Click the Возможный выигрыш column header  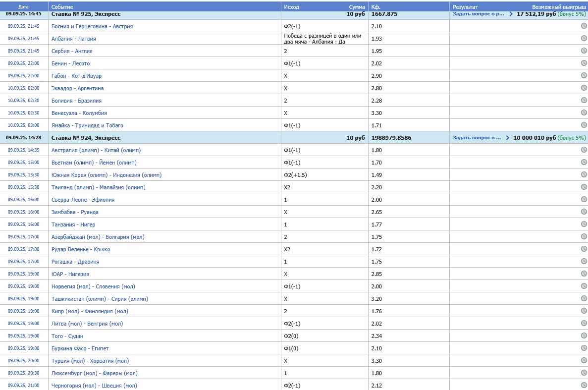click(559, 7)
